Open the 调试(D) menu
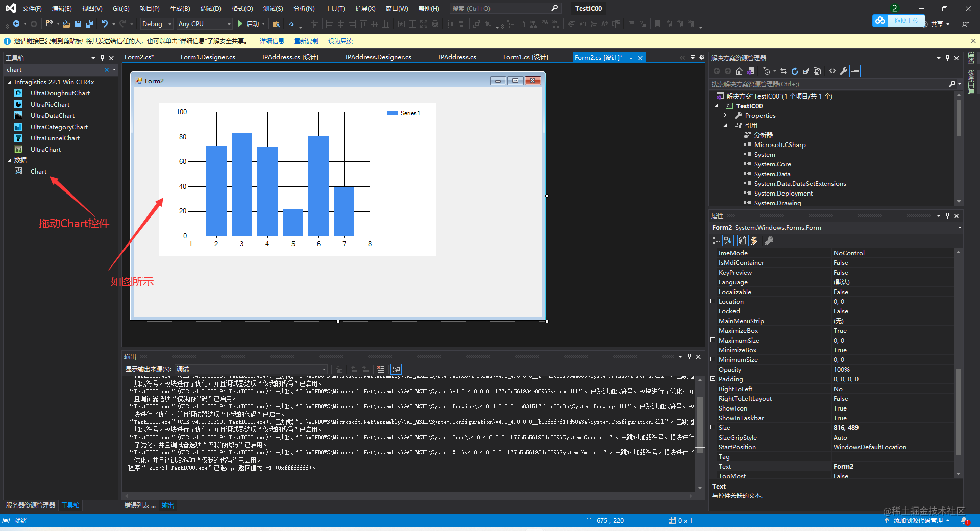Image resolution: width=980 pixels, height=531 pixels. (211, 8)
